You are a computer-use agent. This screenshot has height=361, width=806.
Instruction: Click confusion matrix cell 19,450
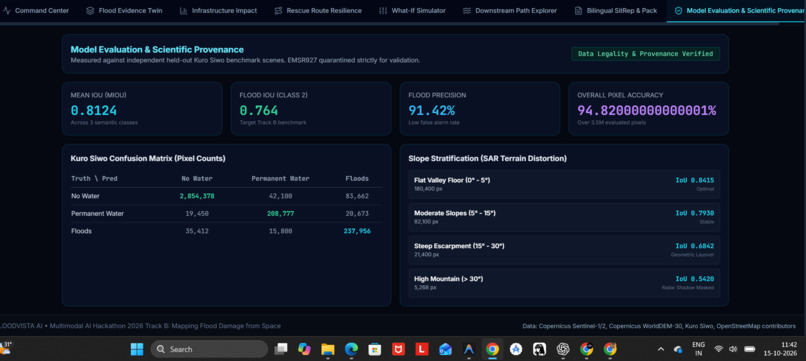tap(197, 213)
